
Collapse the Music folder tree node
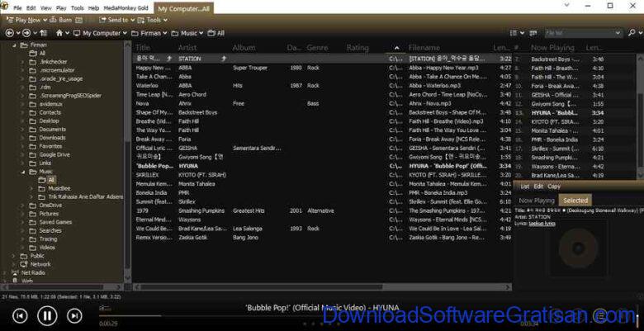point(22,172)
